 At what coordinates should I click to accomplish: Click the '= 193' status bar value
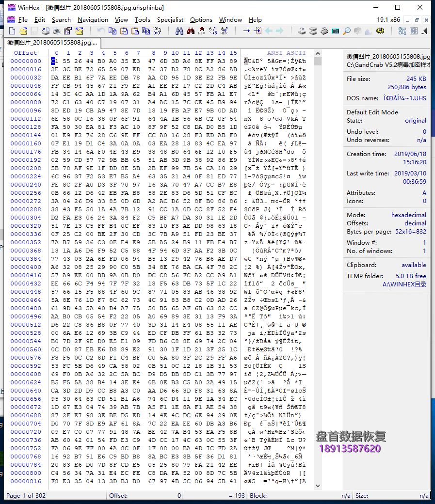[237, 496]
